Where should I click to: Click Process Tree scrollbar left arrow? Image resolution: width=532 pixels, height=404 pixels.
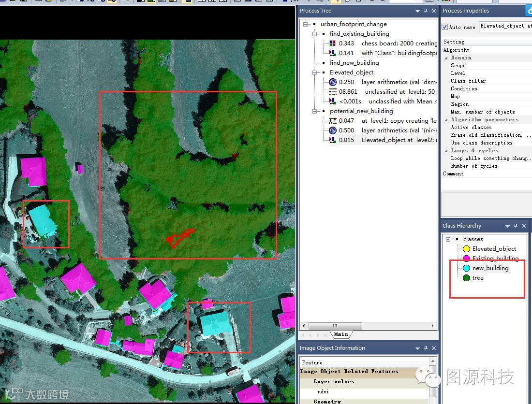coord(303,326)
